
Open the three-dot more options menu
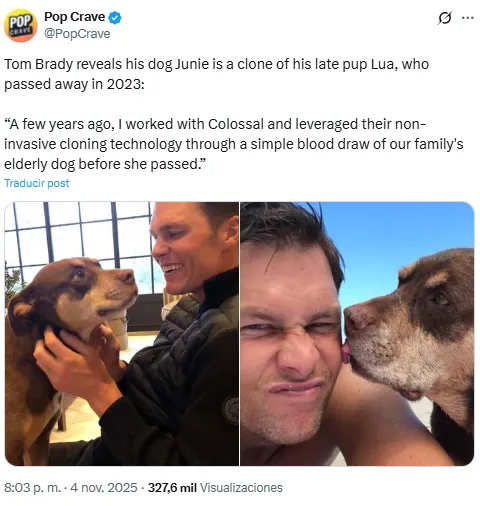[468, 18]
